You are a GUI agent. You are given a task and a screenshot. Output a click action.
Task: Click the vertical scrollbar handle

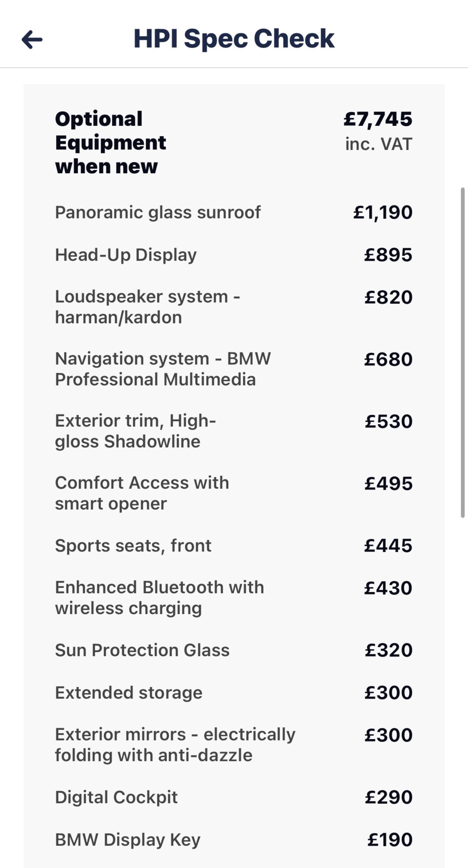coord(463,352)
